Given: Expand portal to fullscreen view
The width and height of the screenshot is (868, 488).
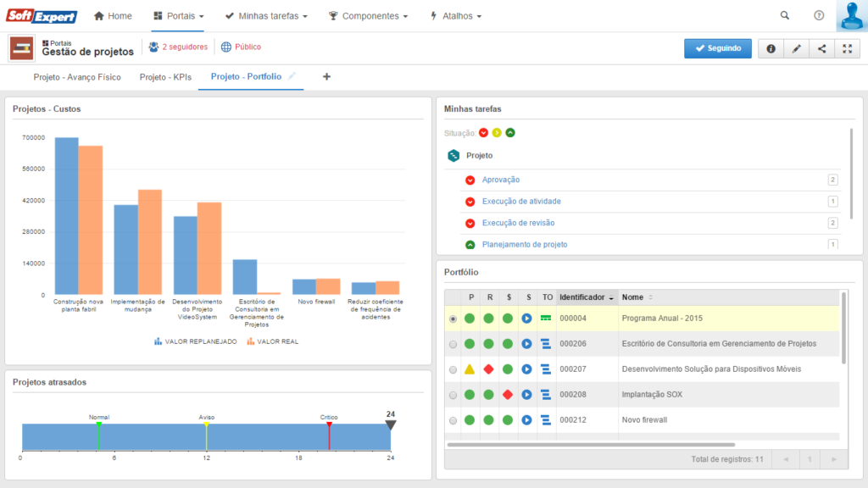Looking at the screenshot, I should coord(847,49).
